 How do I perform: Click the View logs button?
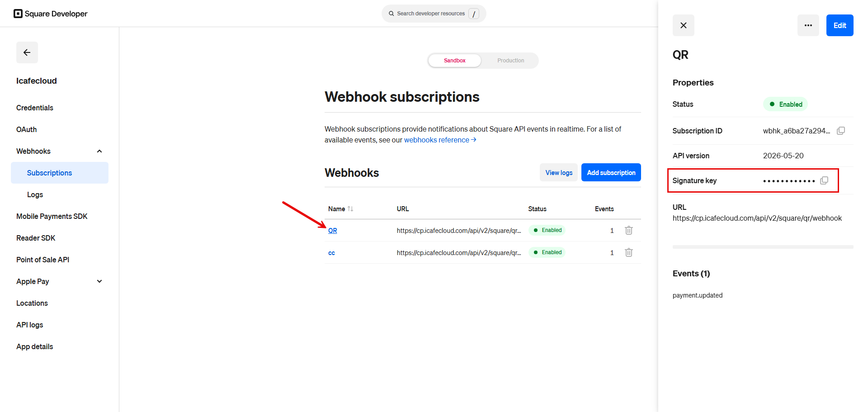point(559,172)
